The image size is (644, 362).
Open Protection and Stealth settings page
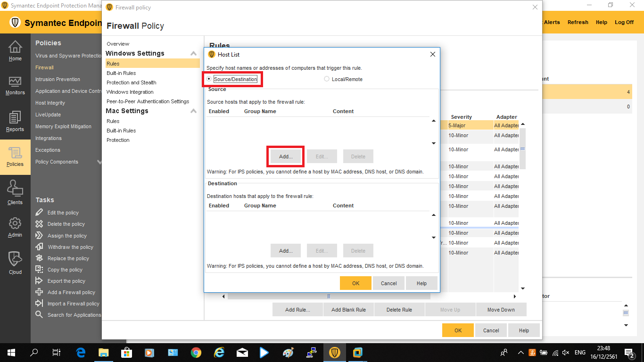pos(132,82)
